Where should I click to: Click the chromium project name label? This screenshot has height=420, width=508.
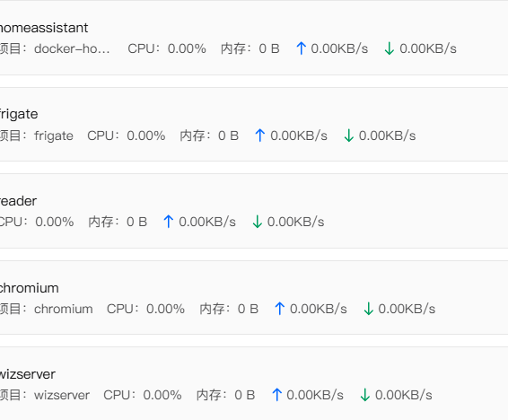(x=64, y=309)
